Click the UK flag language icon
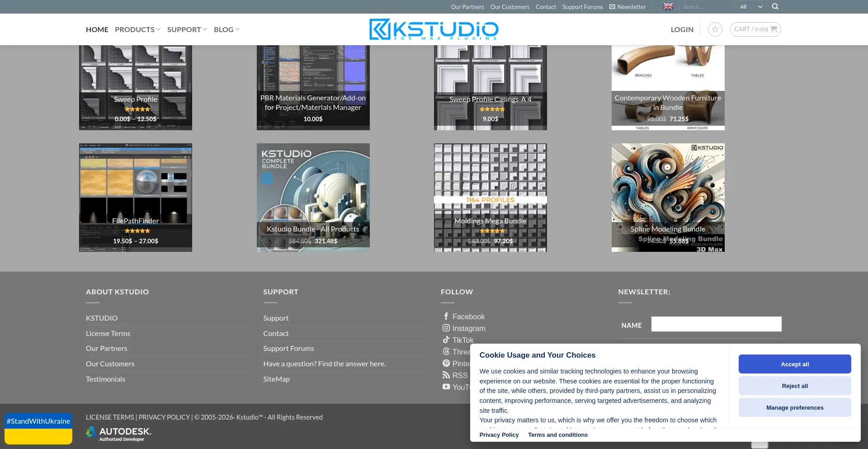The height and width of the screenshot is (449, 868). (668, 6)
